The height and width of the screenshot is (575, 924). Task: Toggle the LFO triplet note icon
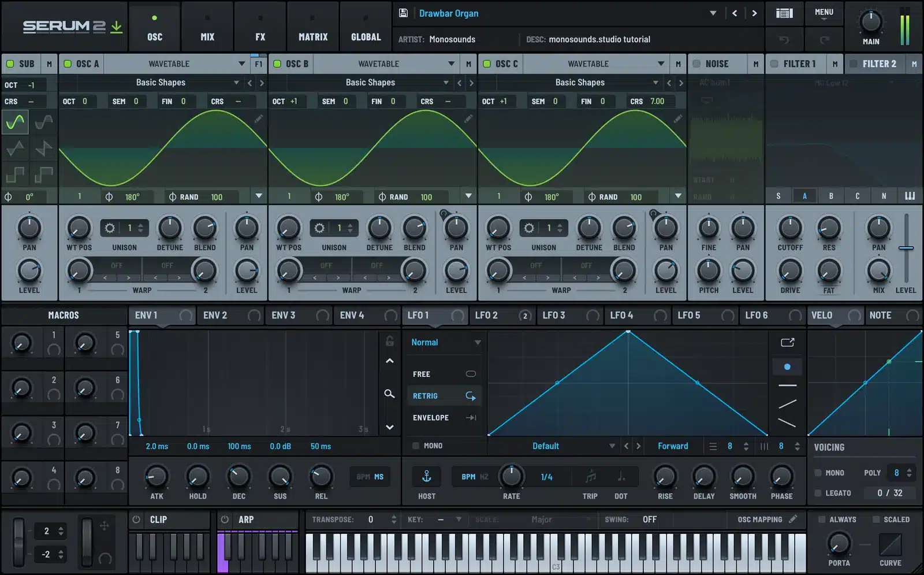click(x=590, y=476)
